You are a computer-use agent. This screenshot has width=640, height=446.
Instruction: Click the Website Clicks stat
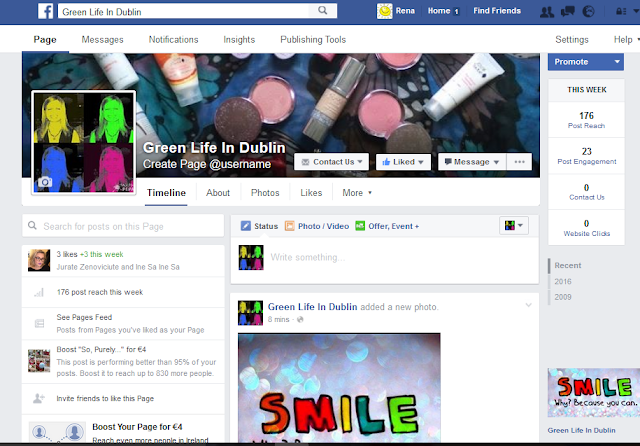point(587,228)
